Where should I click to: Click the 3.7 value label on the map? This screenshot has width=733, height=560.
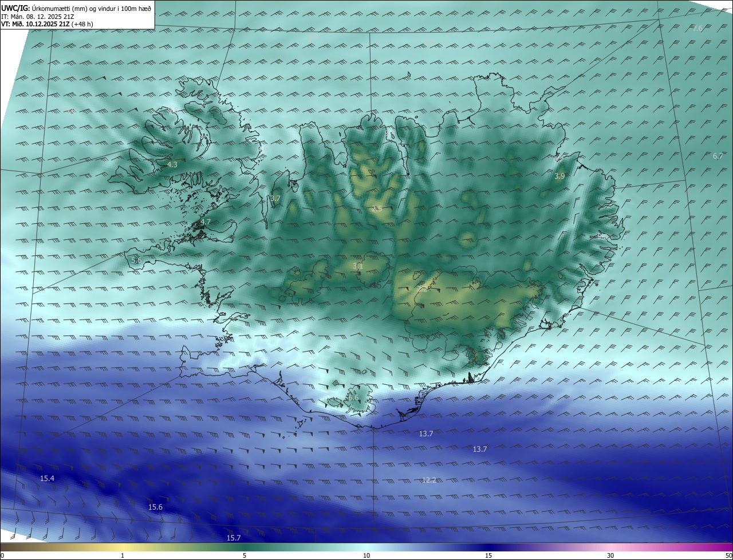click(x=275, y=198)
